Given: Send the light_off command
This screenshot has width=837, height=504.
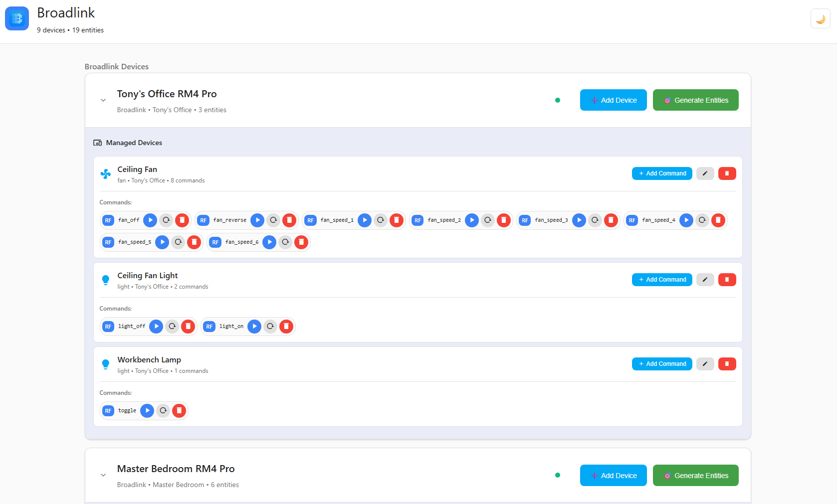Looking at the screenshot, I should click(x=156, y=326).
